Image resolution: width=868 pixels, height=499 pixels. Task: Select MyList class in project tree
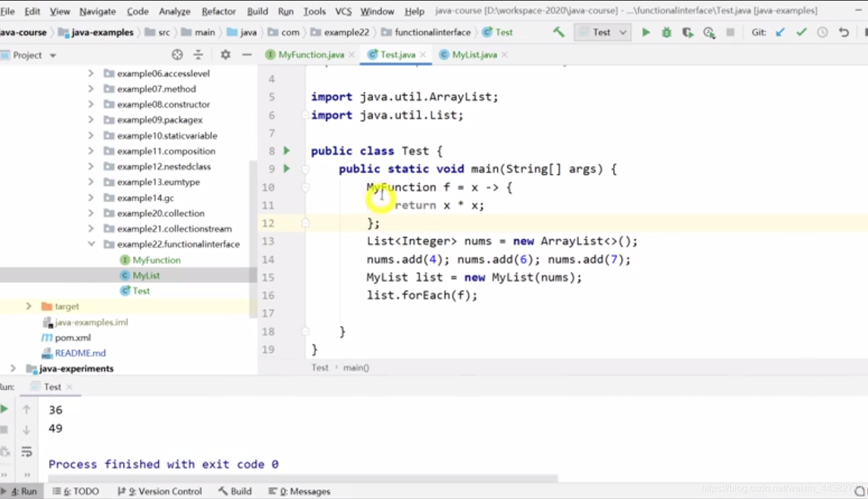click(140, 275)
